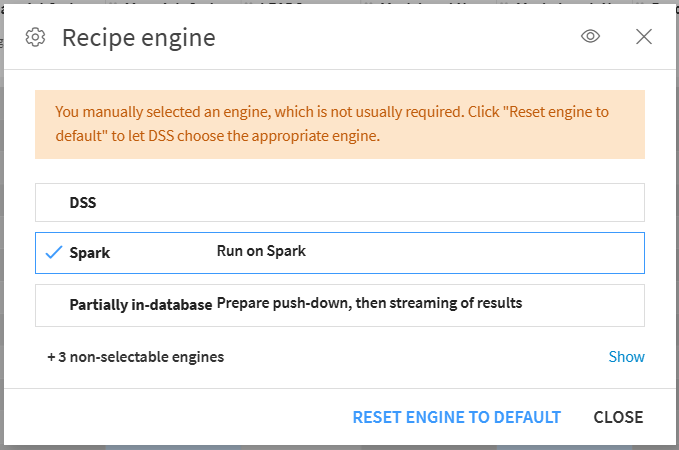
Task: Dismiss dialog with the X icon
Action: [644, 37]
